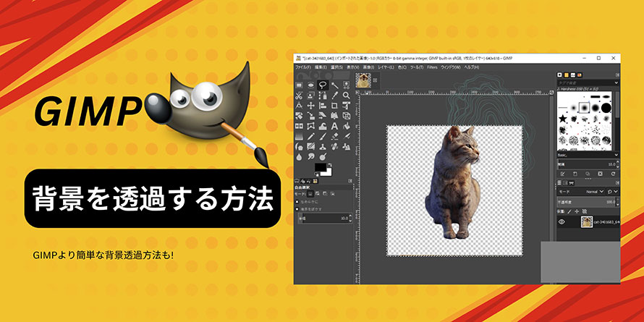644x322 pixels.
Task: Activate the Fuzzy Select magic wand
Action: [335, 85]
